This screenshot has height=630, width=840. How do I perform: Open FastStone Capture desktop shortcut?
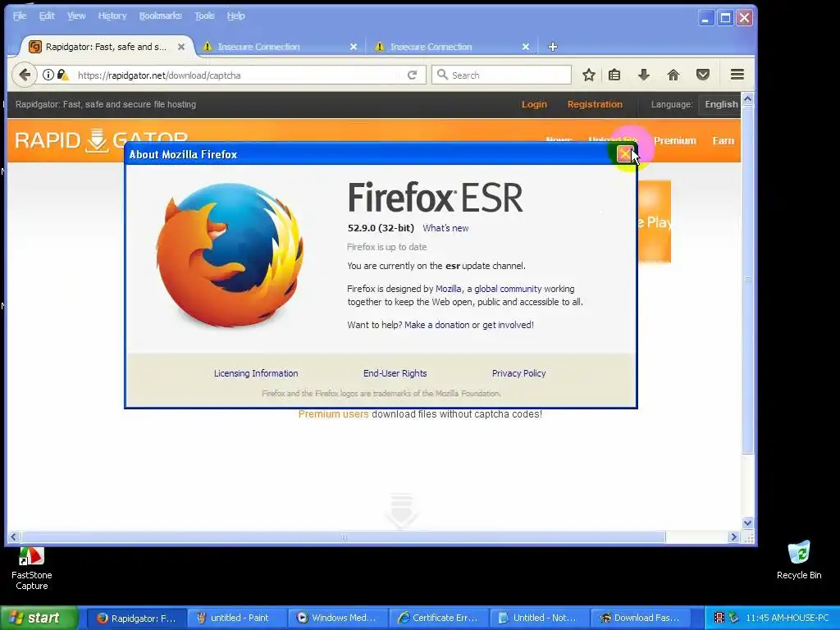point(32,569)
